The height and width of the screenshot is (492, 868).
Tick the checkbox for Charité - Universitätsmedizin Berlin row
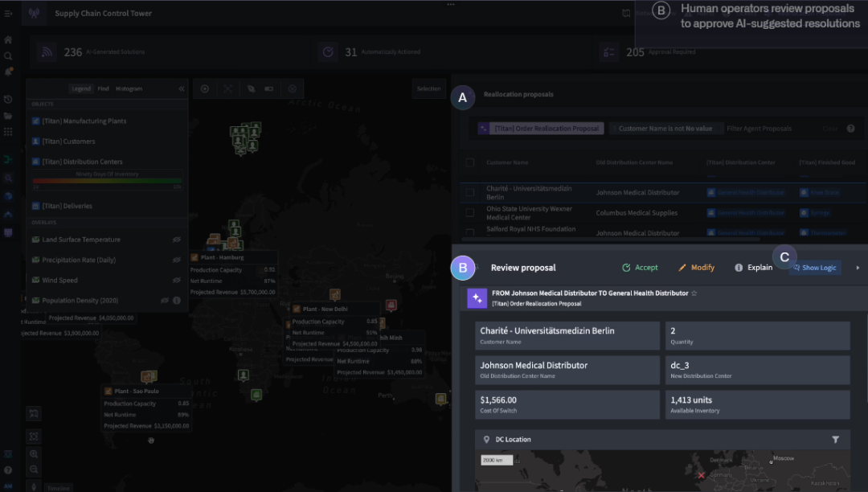pos(469,193)
